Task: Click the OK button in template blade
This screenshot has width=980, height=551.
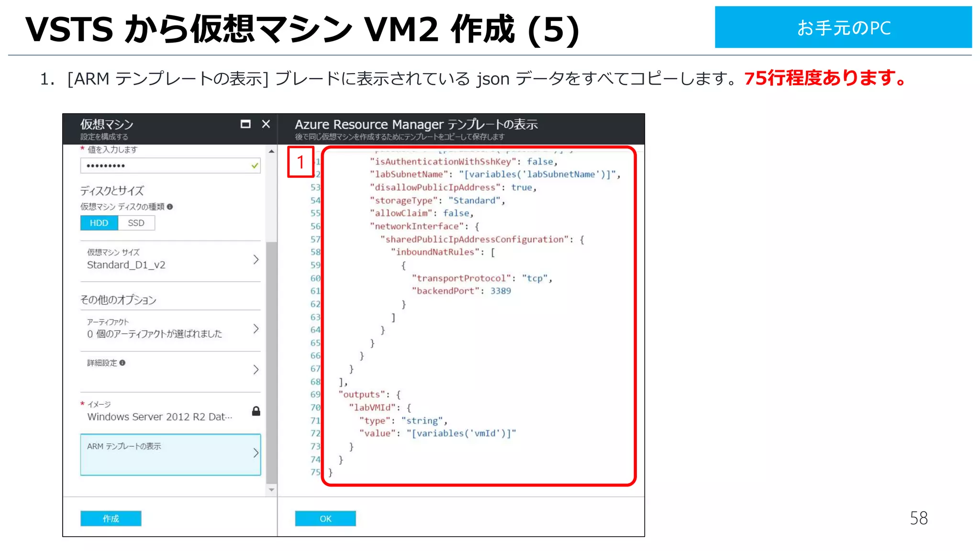Action: (325, 518)
